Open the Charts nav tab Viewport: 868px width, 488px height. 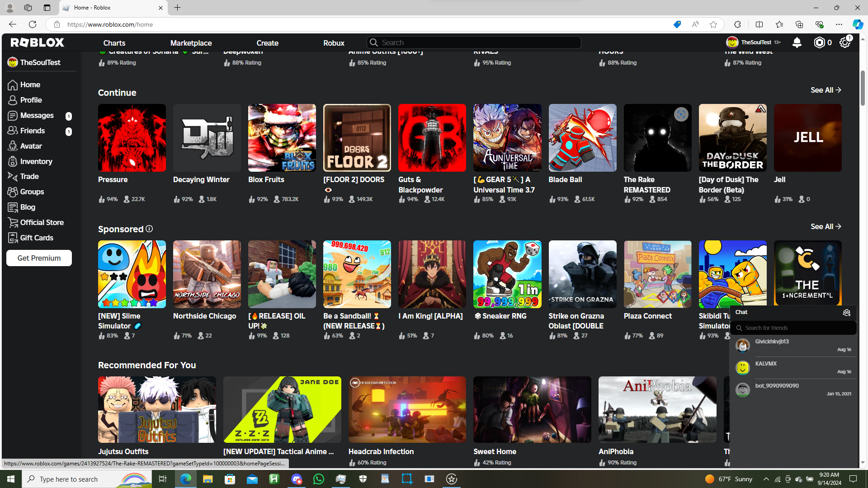[114, 43]
